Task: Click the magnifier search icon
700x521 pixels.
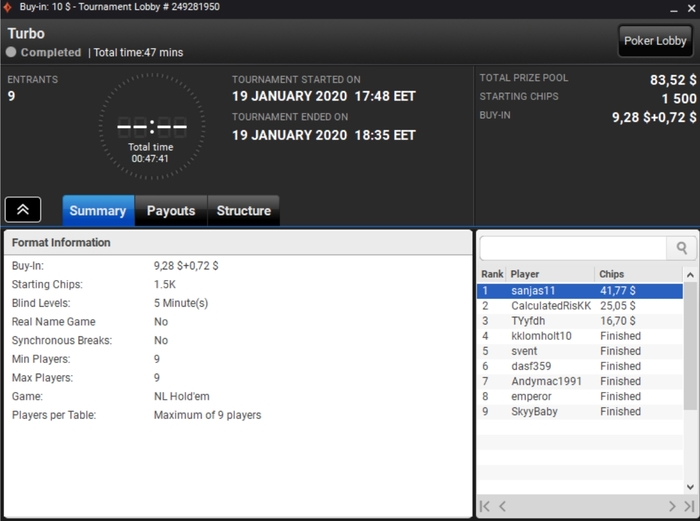Action: (x=681, y=248)
